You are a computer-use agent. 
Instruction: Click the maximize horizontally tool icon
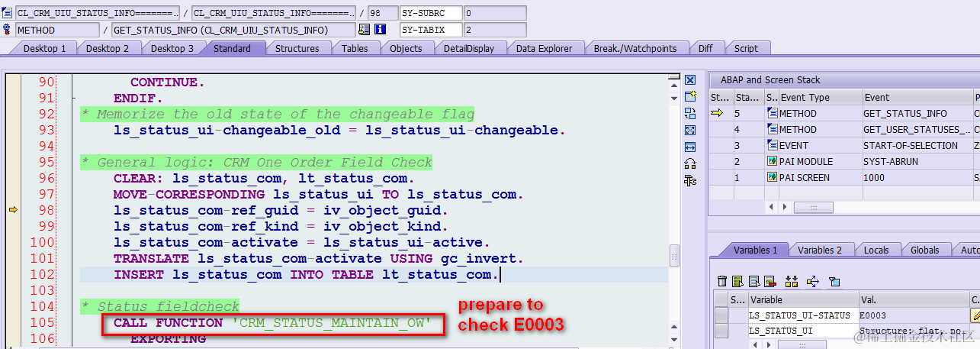pyautogui.click(x=690, y=147)
